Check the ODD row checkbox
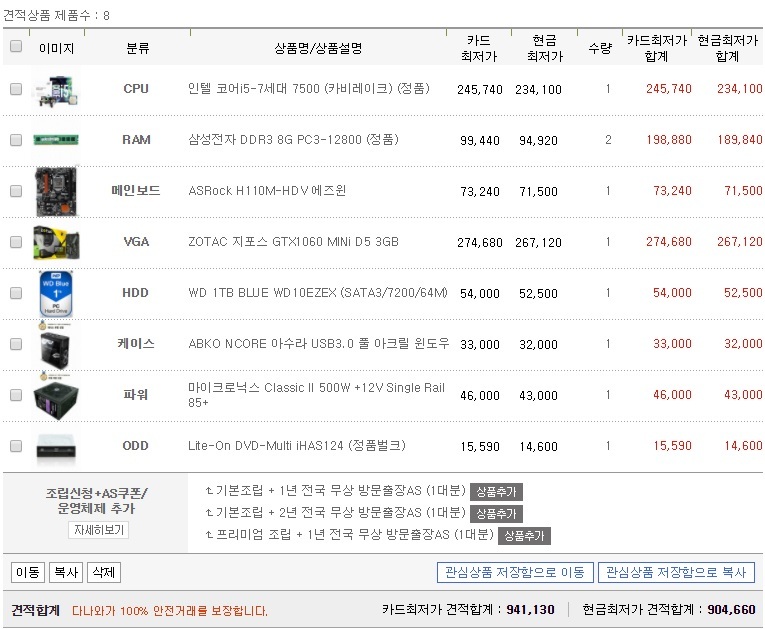Screen dimensions: 765x629 pyautogui.click(x=16, y=446)
